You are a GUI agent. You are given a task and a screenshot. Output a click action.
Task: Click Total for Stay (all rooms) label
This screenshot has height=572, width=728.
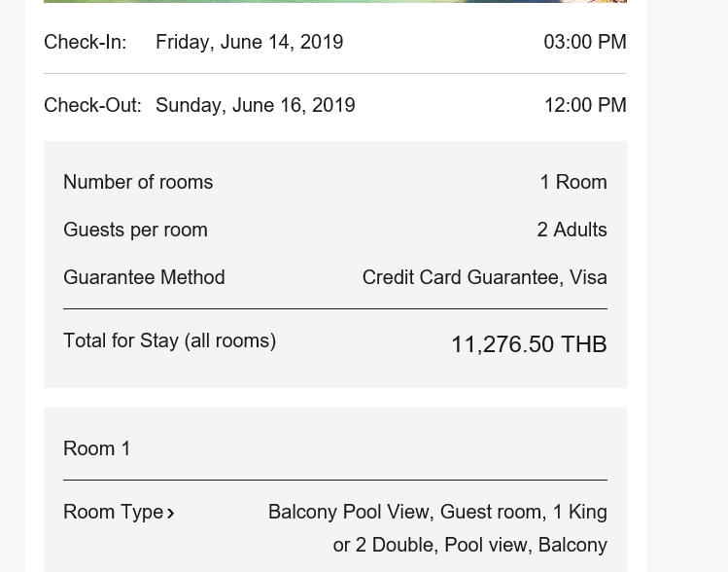click(169, 340)
